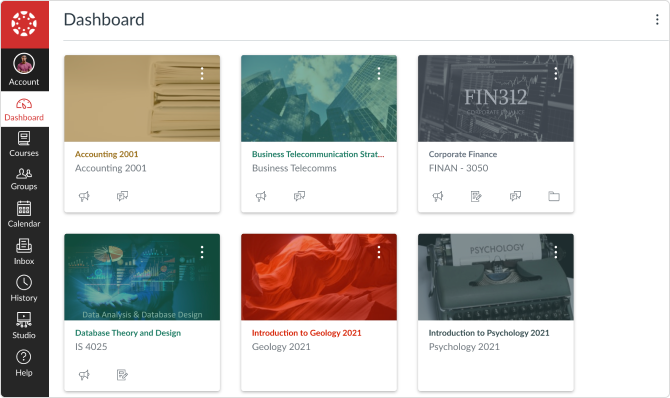Open Inbox in the sidebar navigation

tap(24, 252)
